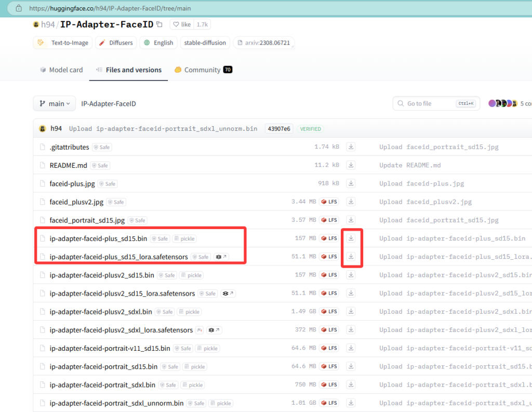532x412 pixels.
Task: Switch to the Model card tab
Action: click(x=61, y=70)
